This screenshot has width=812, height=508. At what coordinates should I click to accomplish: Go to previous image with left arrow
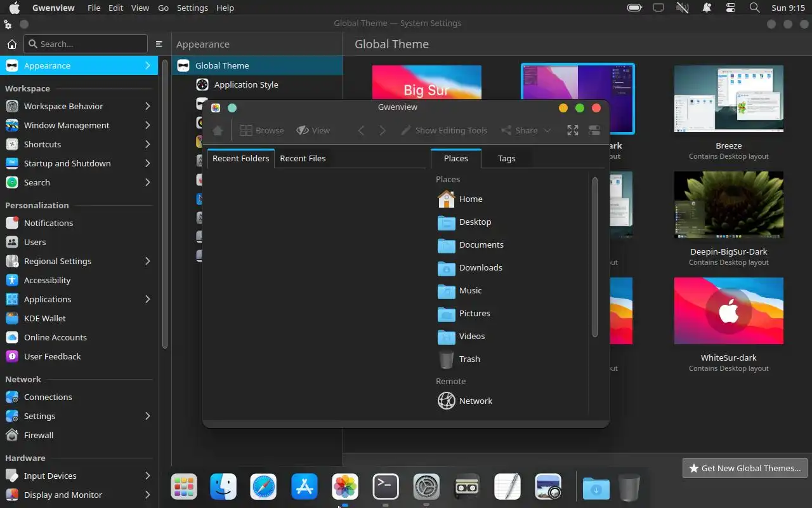point(361,130)
